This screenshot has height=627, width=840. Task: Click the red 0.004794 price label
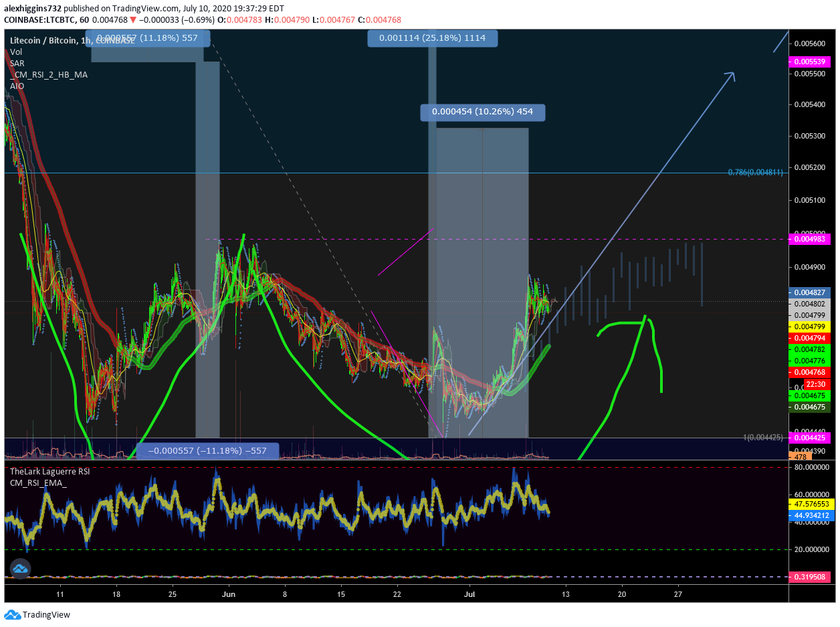click(x=811, y=338)
